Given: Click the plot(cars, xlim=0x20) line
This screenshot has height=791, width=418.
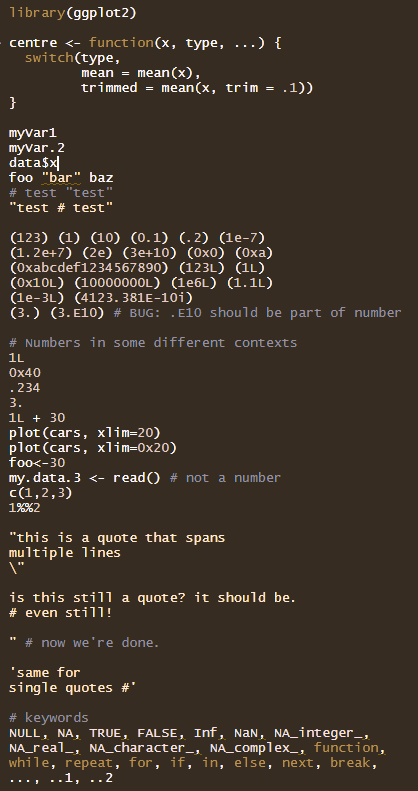Looking at the screenshot, I should pos(93,448).
